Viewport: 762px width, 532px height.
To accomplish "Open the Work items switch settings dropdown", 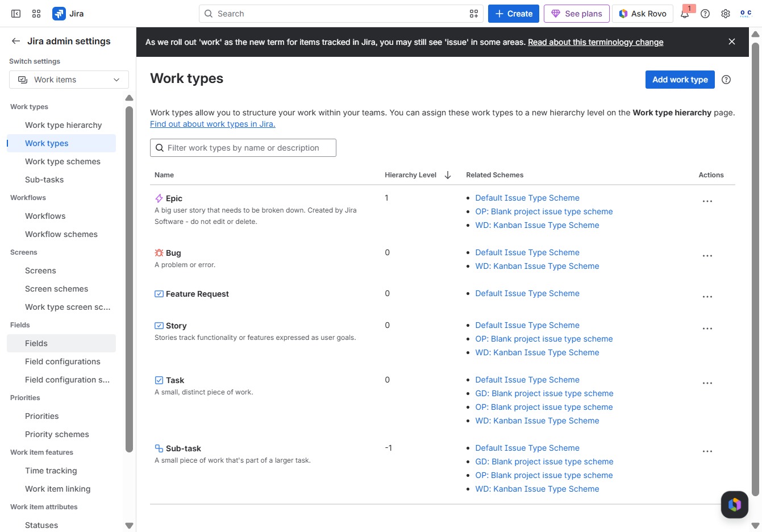I will pyautogui.click(x=69, y=80).
